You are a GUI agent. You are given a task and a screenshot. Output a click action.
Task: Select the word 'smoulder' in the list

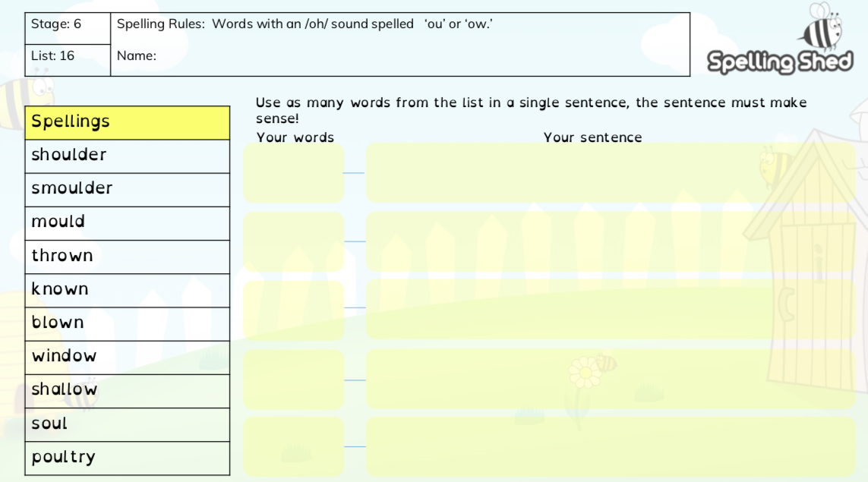point(72,189)
